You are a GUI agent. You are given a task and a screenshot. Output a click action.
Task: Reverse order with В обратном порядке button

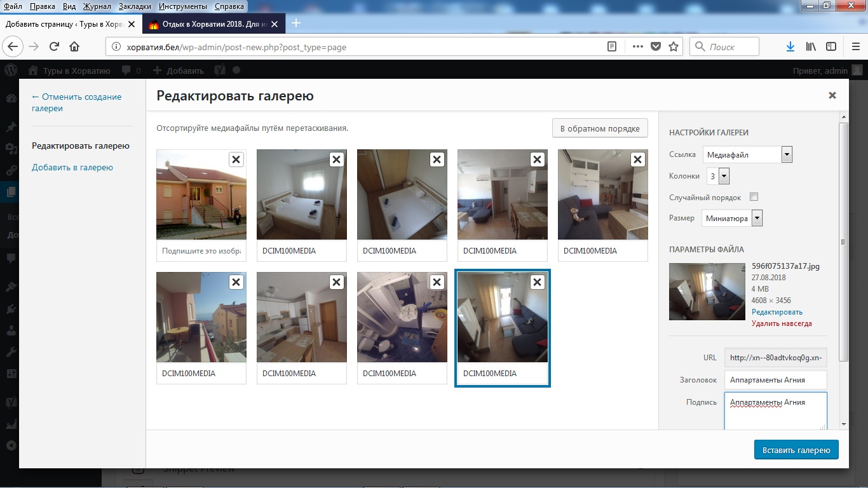599,128
